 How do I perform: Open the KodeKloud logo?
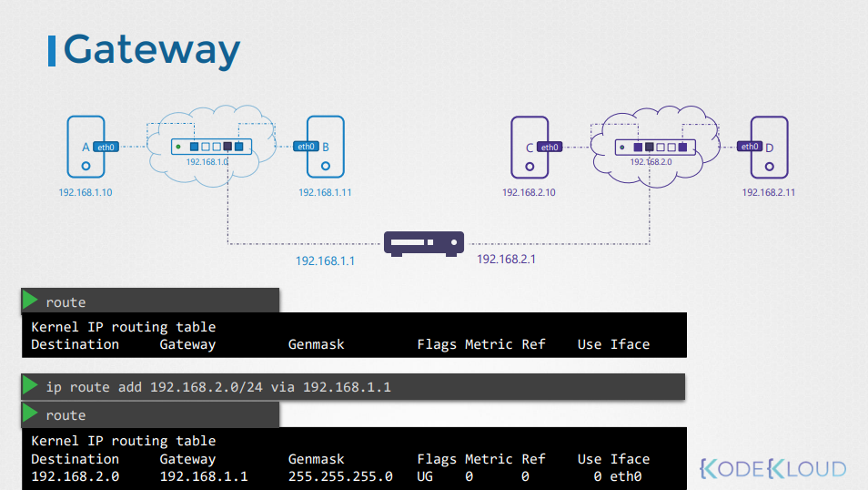[x=772, y=469]
